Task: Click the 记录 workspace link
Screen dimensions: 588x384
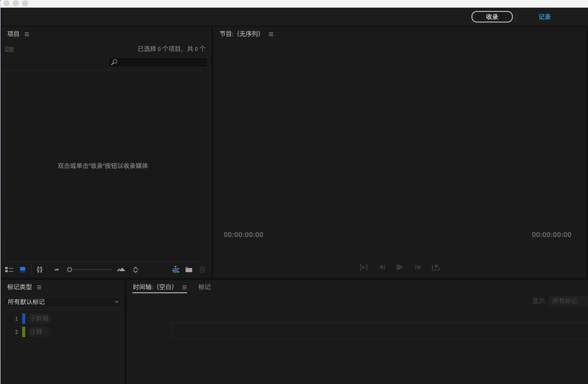Action: pyautogui.click(x=545, y=17)
